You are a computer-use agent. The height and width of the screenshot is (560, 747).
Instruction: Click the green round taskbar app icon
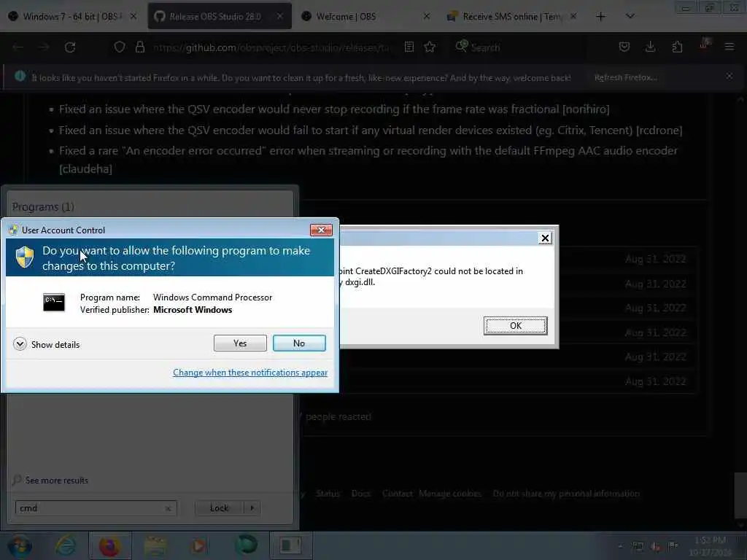click(246, 545)
